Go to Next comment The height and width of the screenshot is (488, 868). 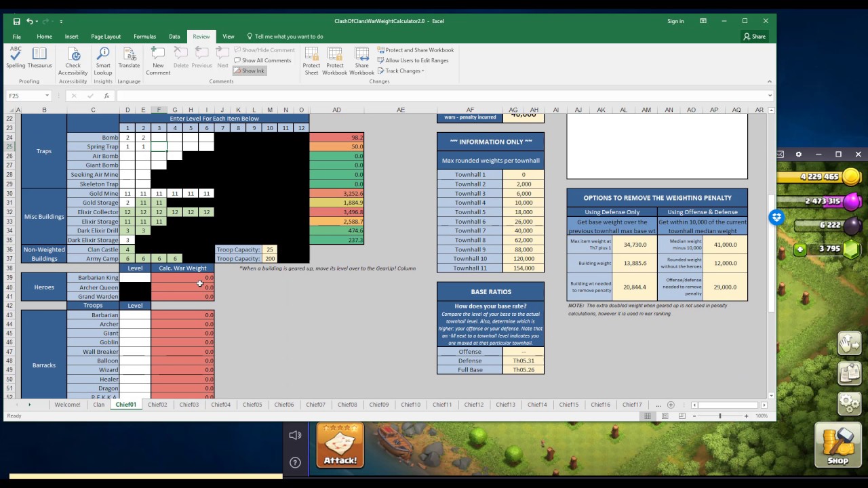[x=222, y=58]
